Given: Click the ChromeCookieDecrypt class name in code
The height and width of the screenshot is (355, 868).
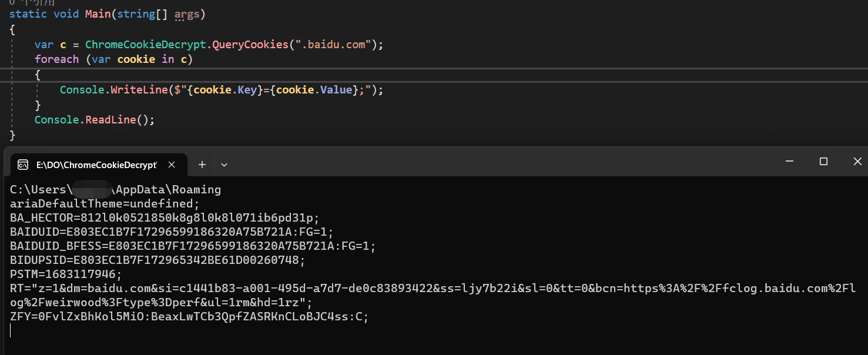Looking at the screenshot, I should (x=146, y=45).
